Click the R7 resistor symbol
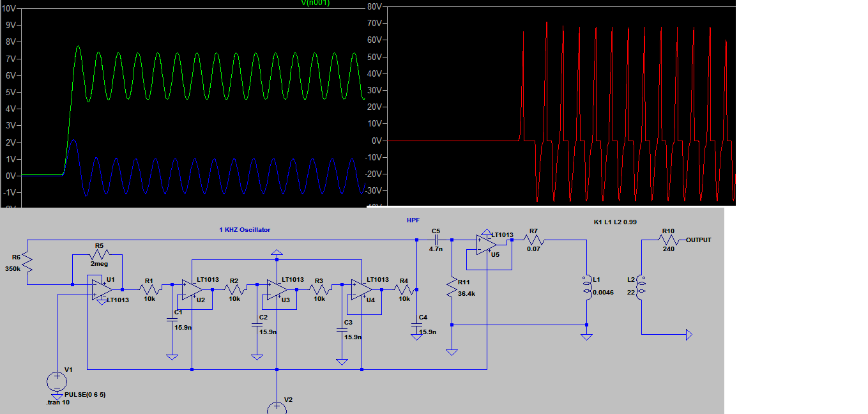868x414 pixels. point(535,240)
